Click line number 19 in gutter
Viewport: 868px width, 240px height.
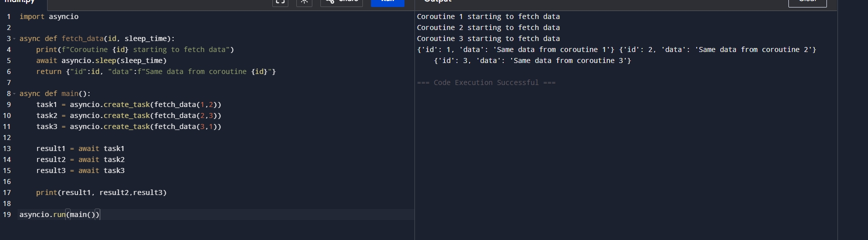(x=7, y=214)
